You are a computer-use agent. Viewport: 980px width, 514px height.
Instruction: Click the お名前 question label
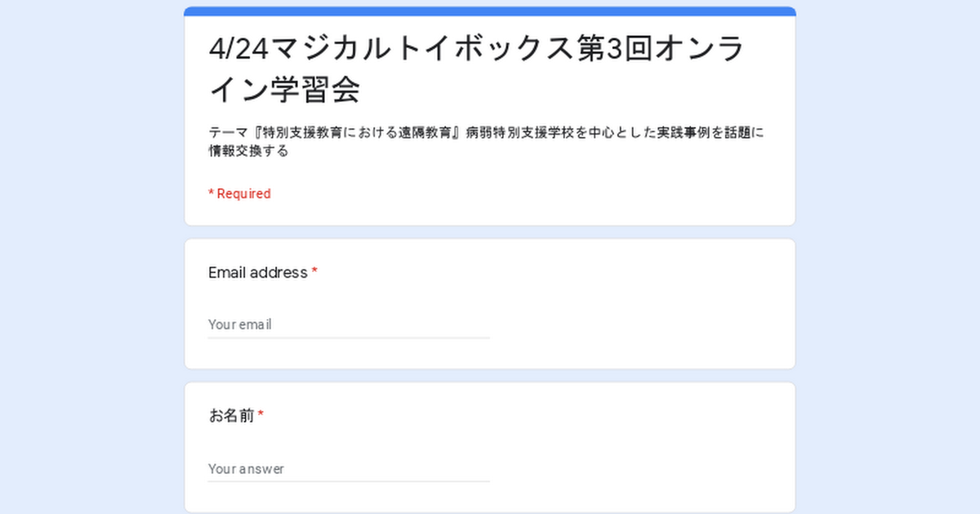[232, 416]
